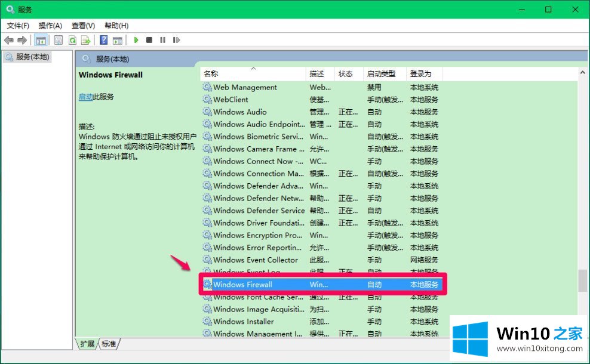The height and width of the screenshot is (364, 590).
Task: Select Windows Event Collector service row
Action: click(x=321, y=260)
